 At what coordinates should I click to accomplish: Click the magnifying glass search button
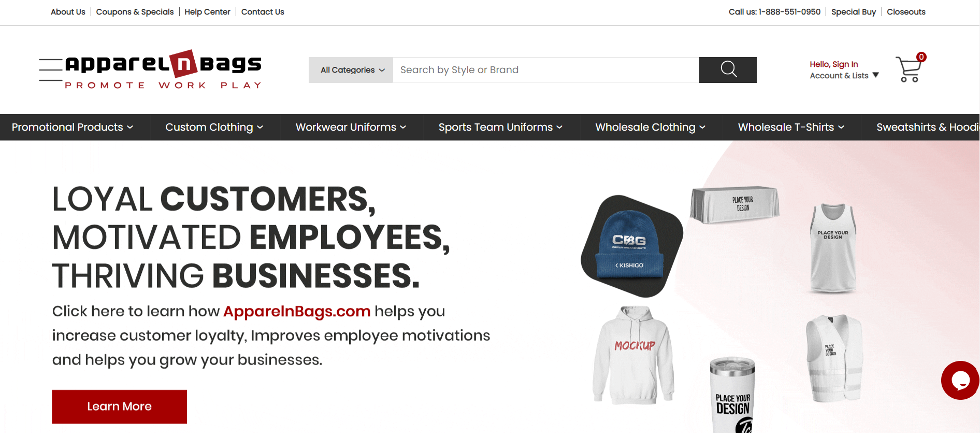click(728, 69)
